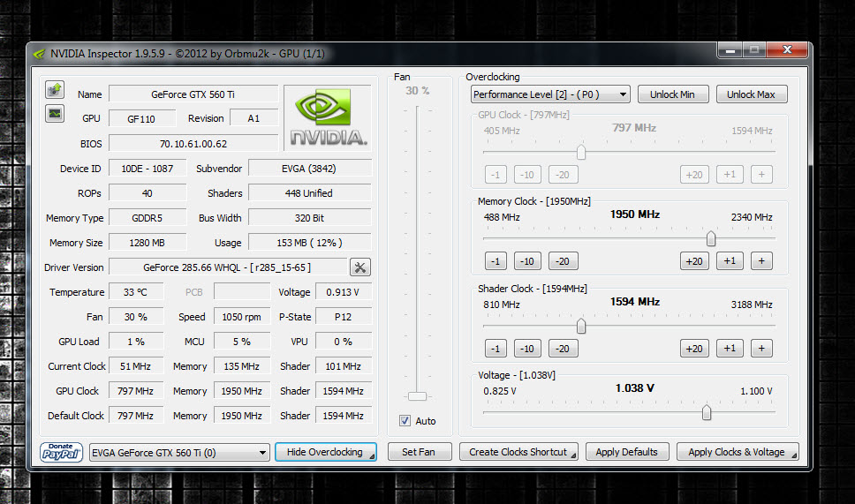Click Unlock Min button
Screen dimensions: 855x504
[672, 94]
